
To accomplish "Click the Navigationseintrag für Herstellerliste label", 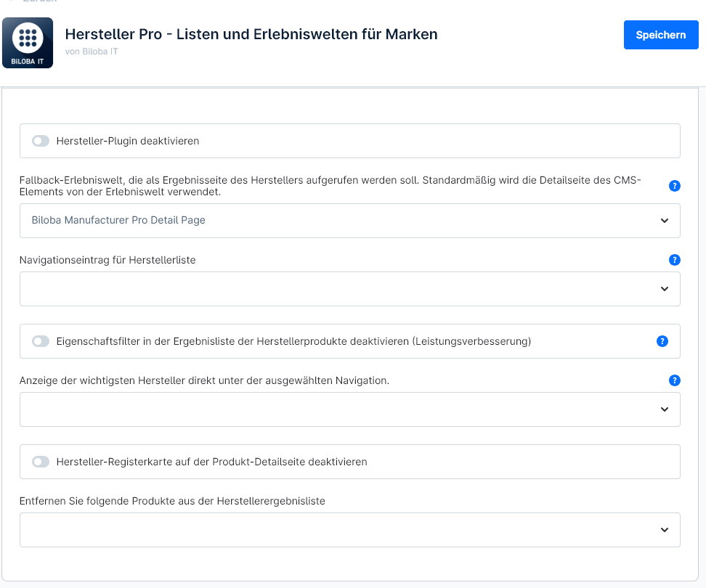I will [x=107, y=260].
